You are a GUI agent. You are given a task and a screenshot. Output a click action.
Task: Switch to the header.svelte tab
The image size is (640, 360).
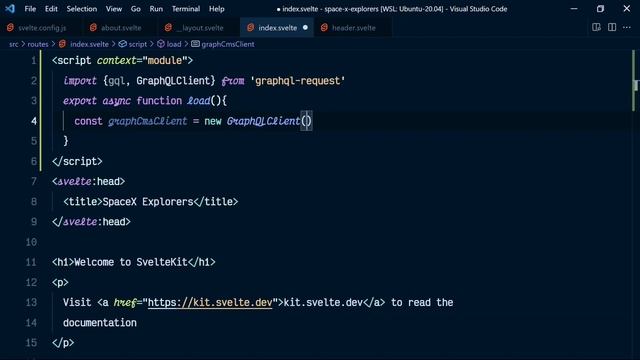pos(353,28)
